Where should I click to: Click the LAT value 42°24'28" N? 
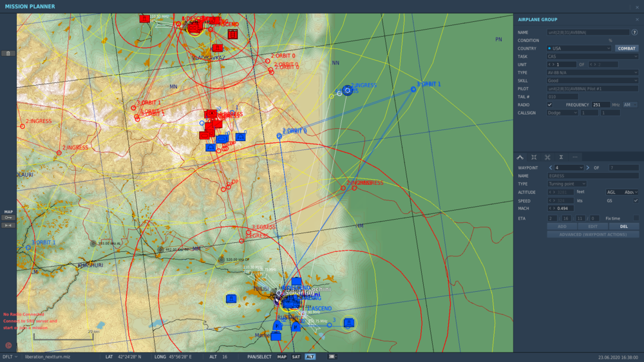(x=129, y=357)
